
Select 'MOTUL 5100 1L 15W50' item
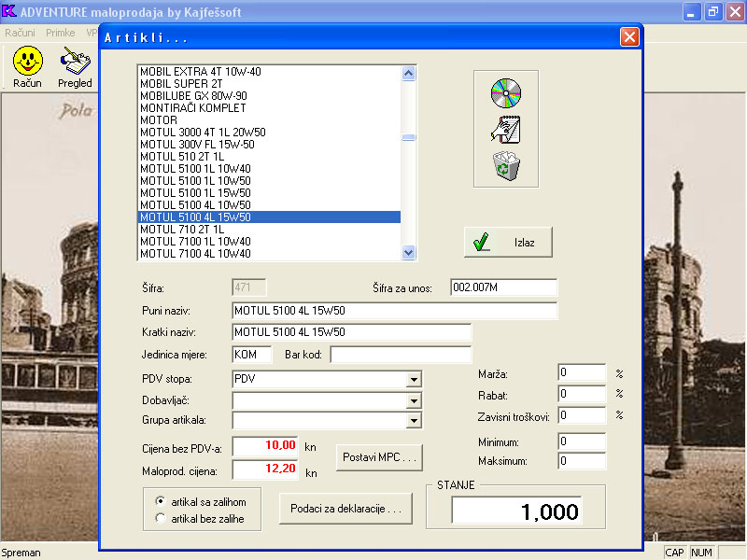coord(269,193)
